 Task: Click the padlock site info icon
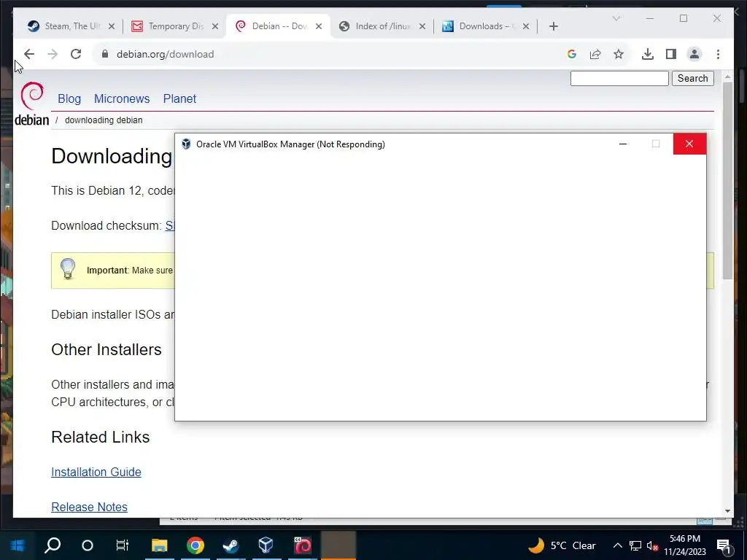(x=105, y=54)
